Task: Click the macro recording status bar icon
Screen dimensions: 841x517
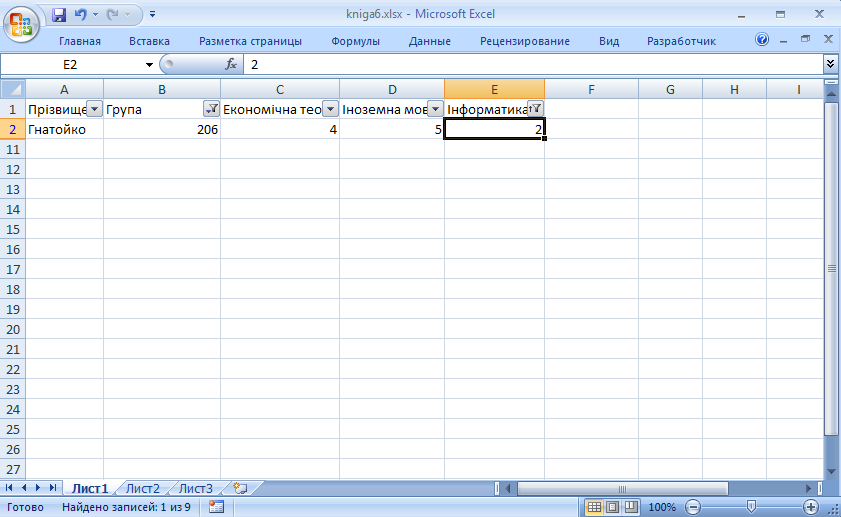Action: point(216,507)
